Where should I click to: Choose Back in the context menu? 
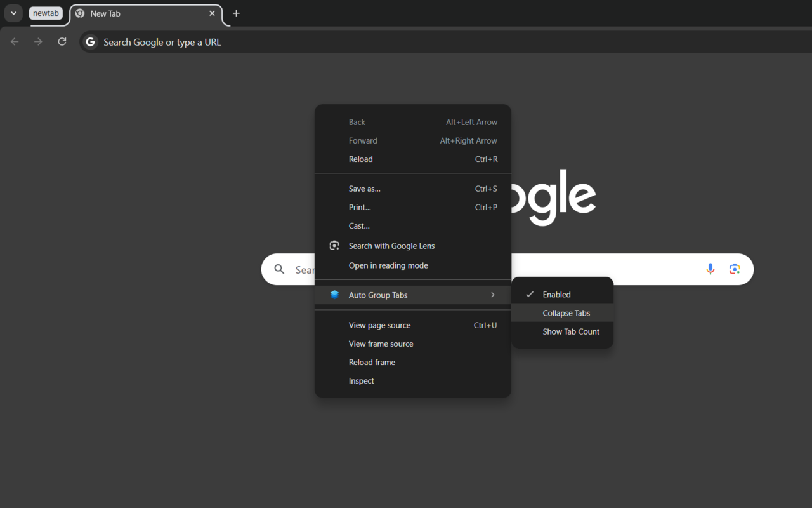click(413, 122)
